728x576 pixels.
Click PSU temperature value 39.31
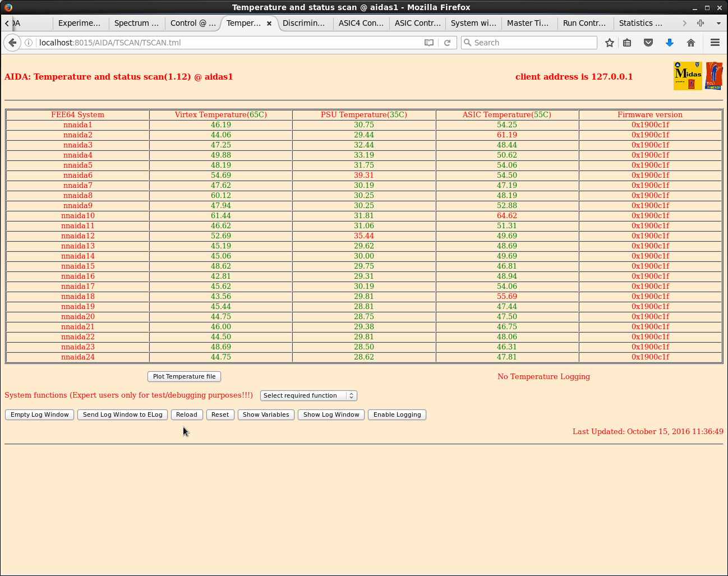click(364, 176)
